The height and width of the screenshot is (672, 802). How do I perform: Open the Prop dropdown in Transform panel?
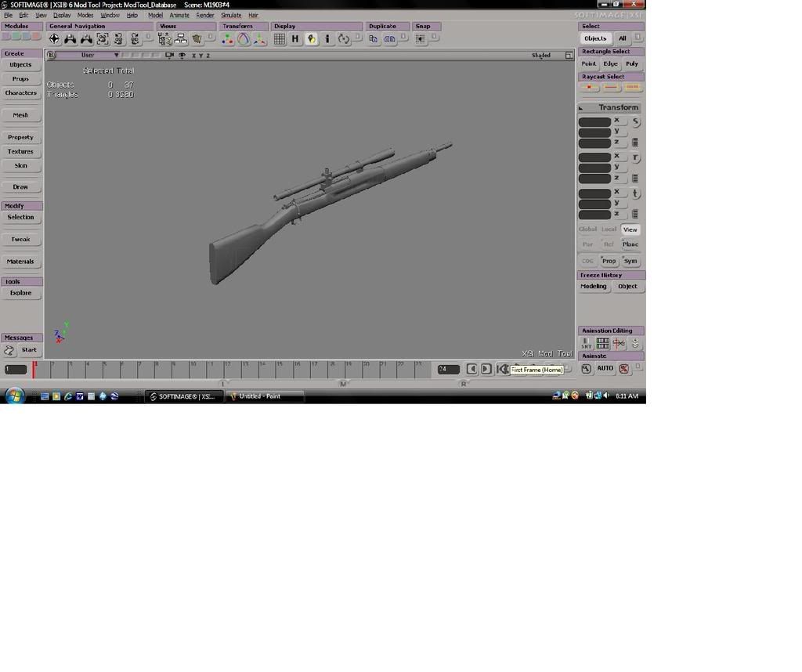click(609, 261)
